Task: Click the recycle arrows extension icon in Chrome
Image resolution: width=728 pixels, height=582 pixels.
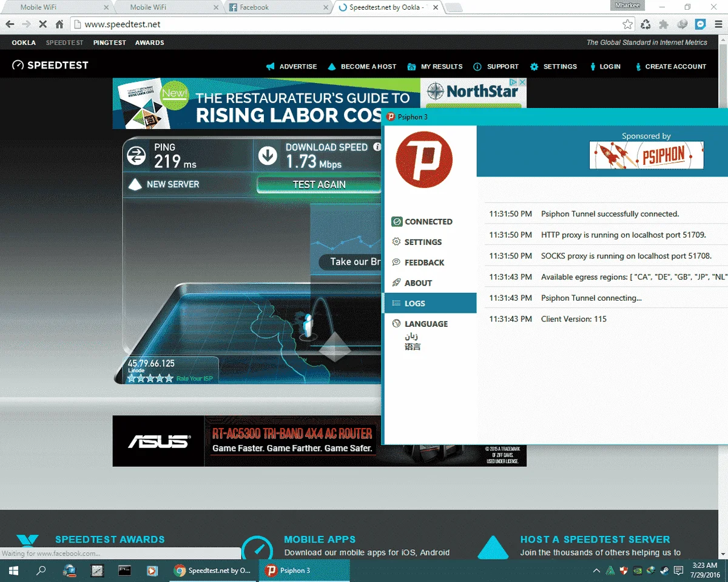Action: [645, 24]
